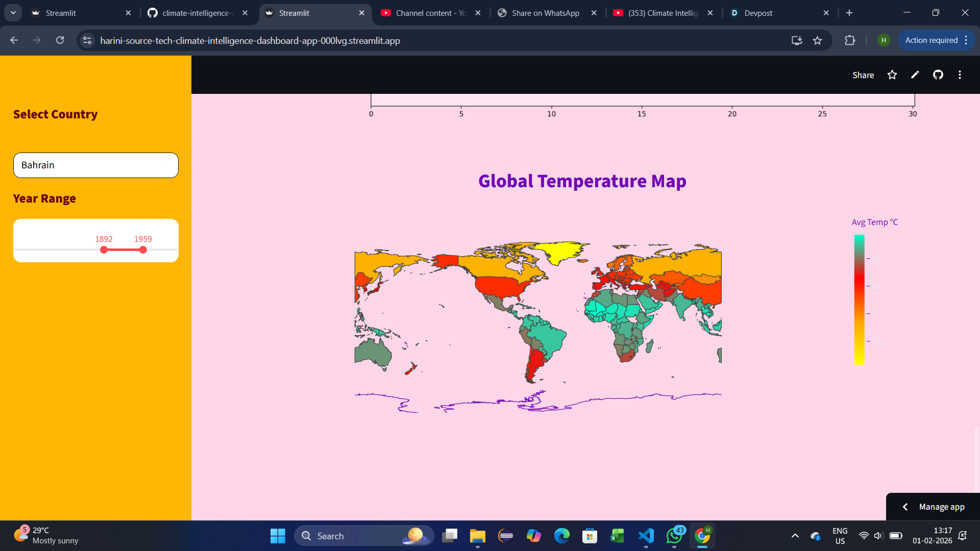980x551 pixels.
Task: Click the pencil edit icon in Streamlit header
Action: pyautogui.click(x=915, y=75)
